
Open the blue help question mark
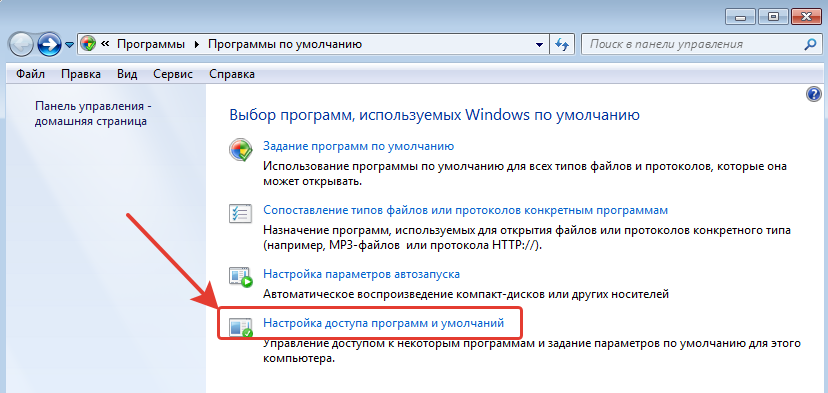[813, 95]
